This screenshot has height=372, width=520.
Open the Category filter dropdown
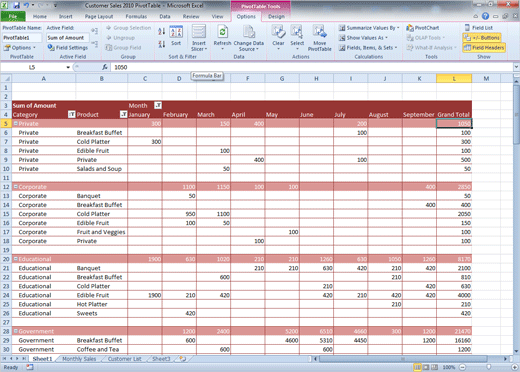[x=71, y=115]
